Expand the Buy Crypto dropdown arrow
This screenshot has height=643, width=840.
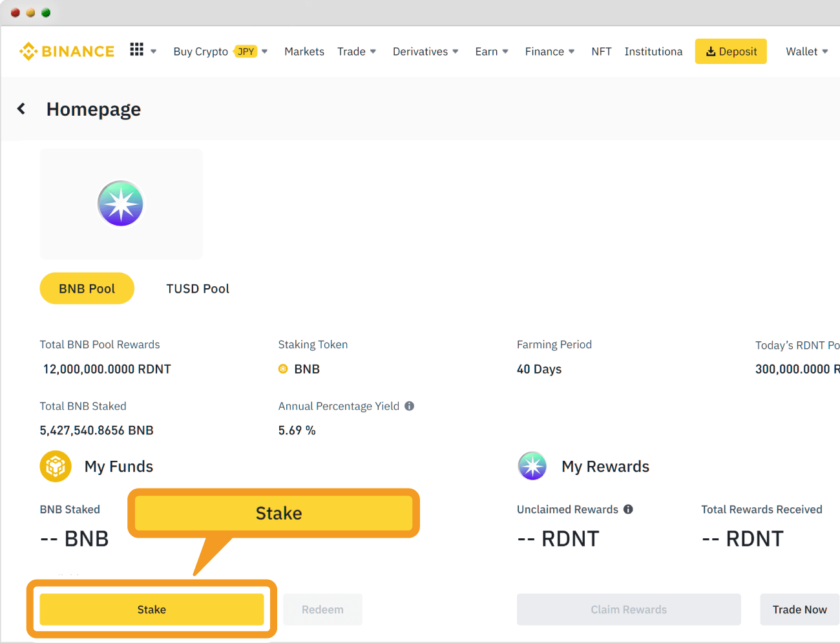pos(265,52)
